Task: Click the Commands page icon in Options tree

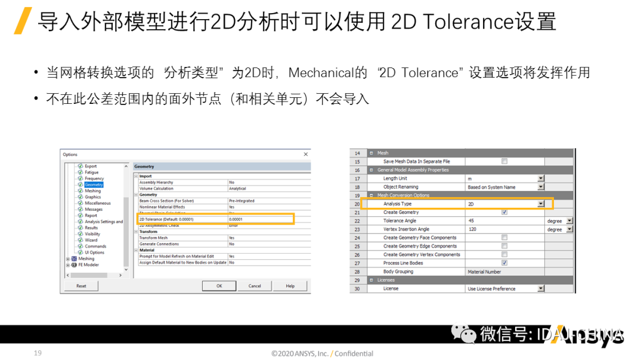Action: tap(80, 246)
